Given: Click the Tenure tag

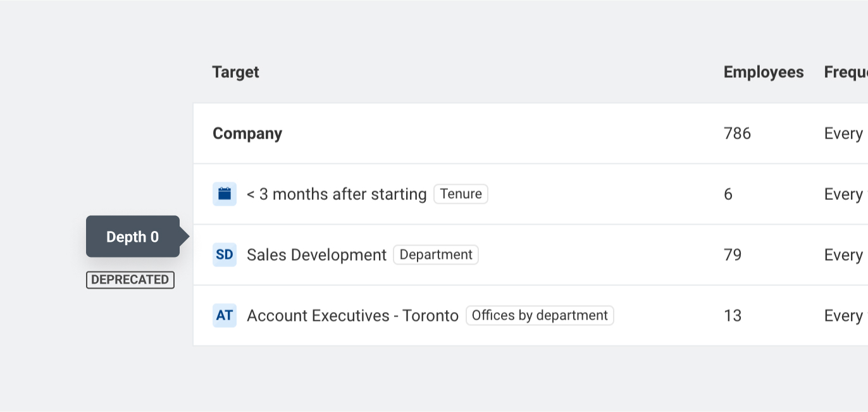Looking at the screenshot, I should [461, 194].
